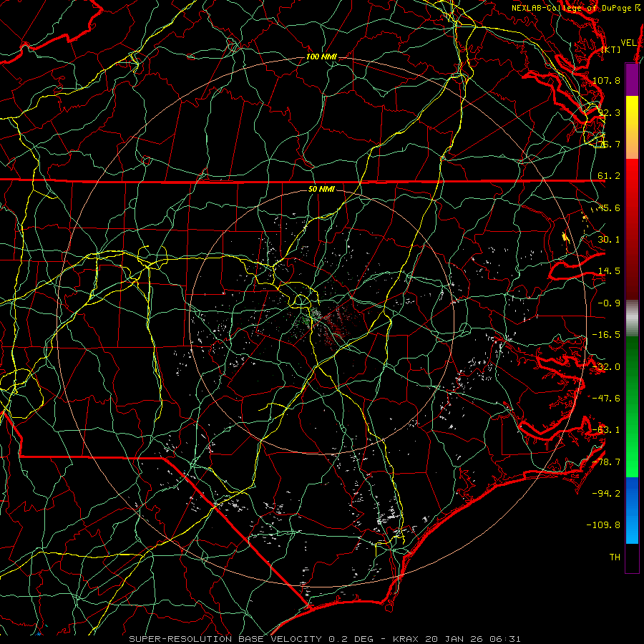
Task: Click the 100 NMI range ring label
Action: click(x=321, y=57)
